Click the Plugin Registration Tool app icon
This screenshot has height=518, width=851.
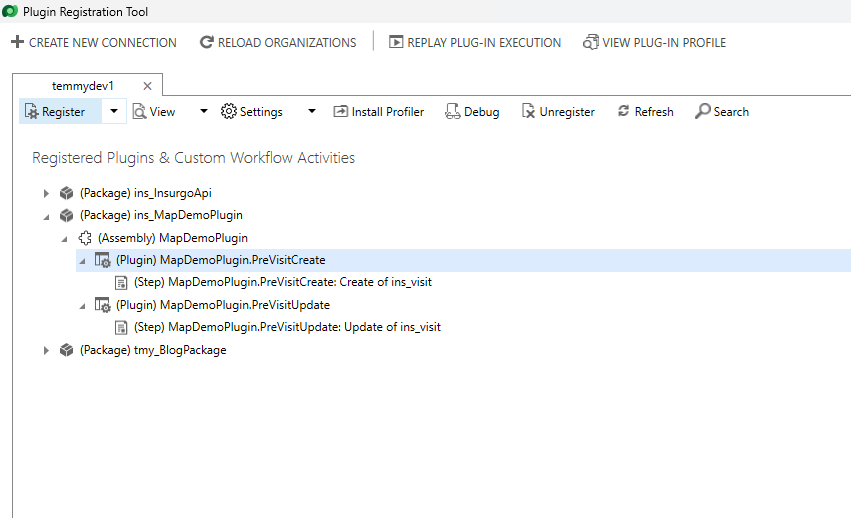10,11
